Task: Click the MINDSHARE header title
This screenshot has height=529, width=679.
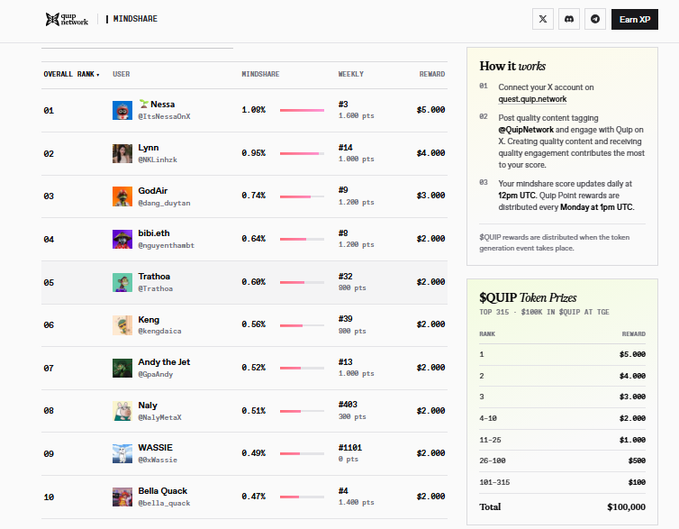Action: pos(135,19)
